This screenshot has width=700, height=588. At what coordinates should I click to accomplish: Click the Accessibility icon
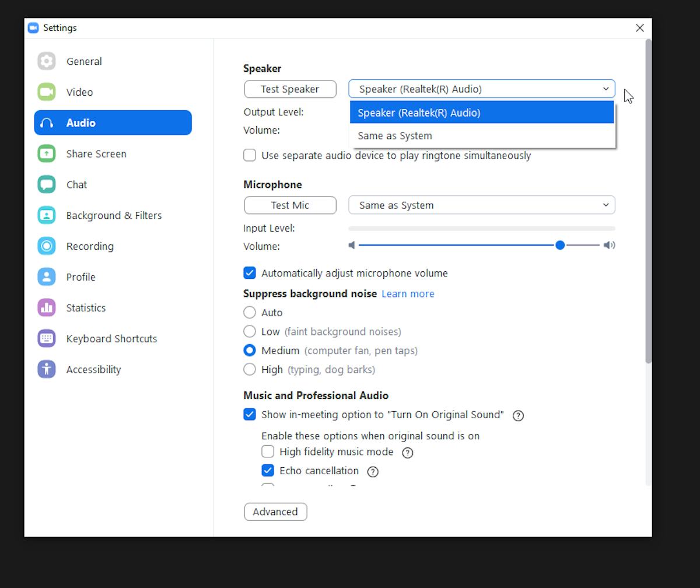tap(47, 369)
